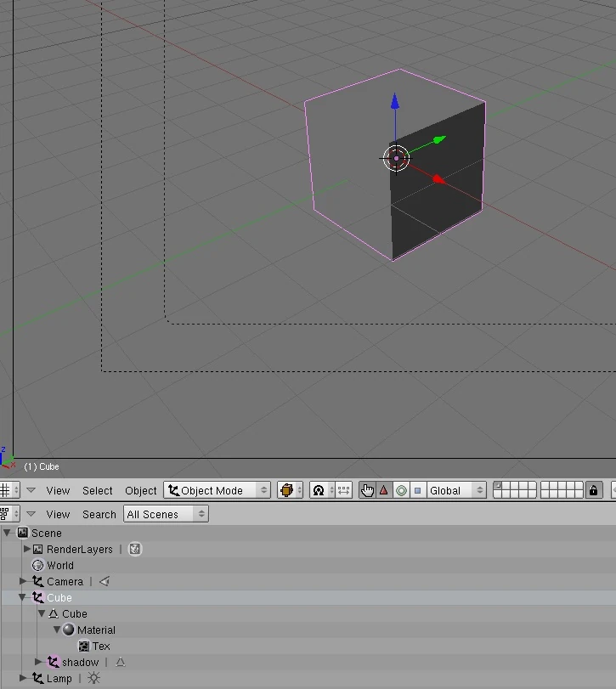This screenshot has height=689, width=616.
Task: Select the rotate manipulator icon in header
Action: click(401, 490)
